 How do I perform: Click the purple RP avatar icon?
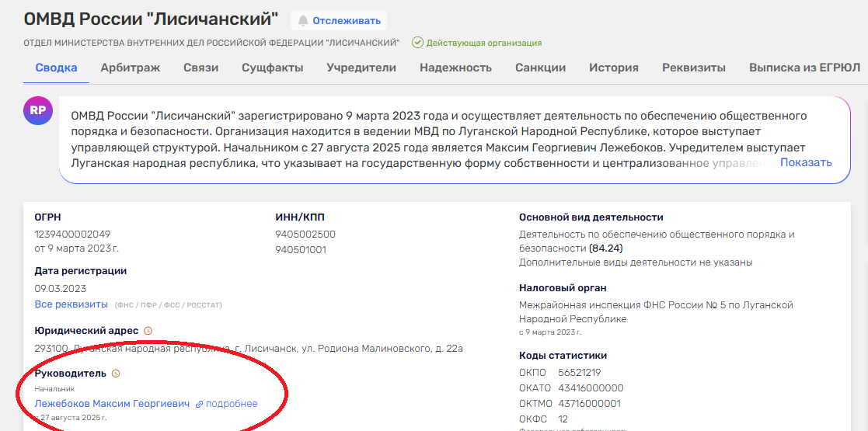[38, 111]
